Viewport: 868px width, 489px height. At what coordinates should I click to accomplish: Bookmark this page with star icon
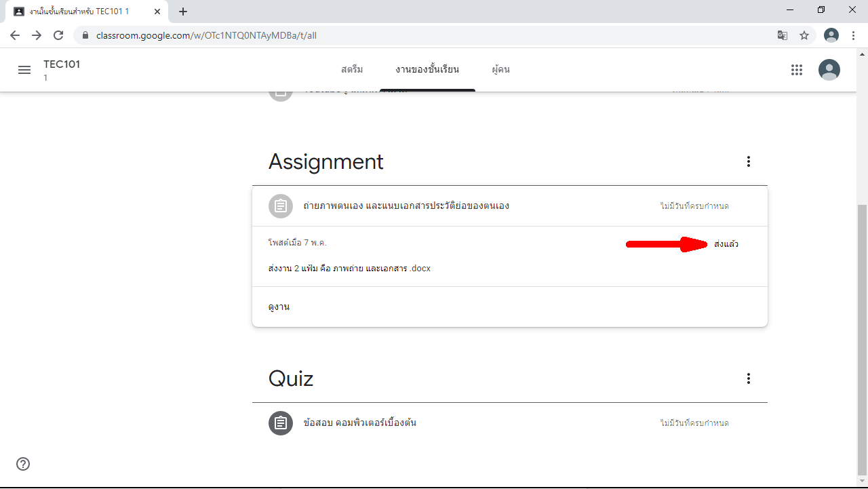(x=804, y=35)
